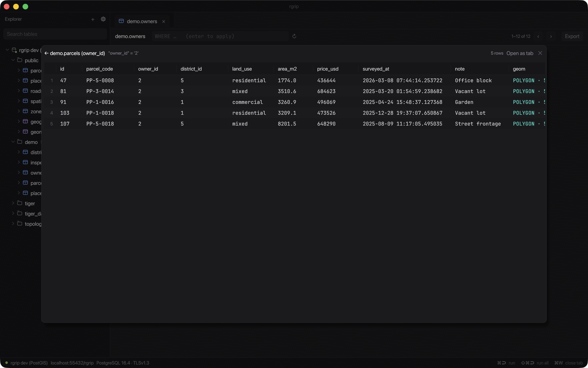Select the spatial table icon in public
Image resolution: width=588 pixels, height=368 pixels.
[25, 101]
